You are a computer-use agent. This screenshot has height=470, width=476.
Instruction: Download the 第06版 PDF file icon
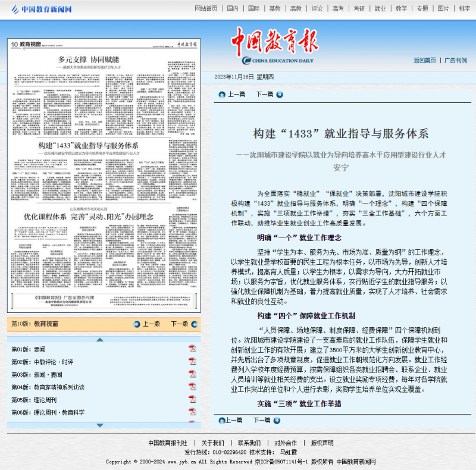tap(192, 411)
